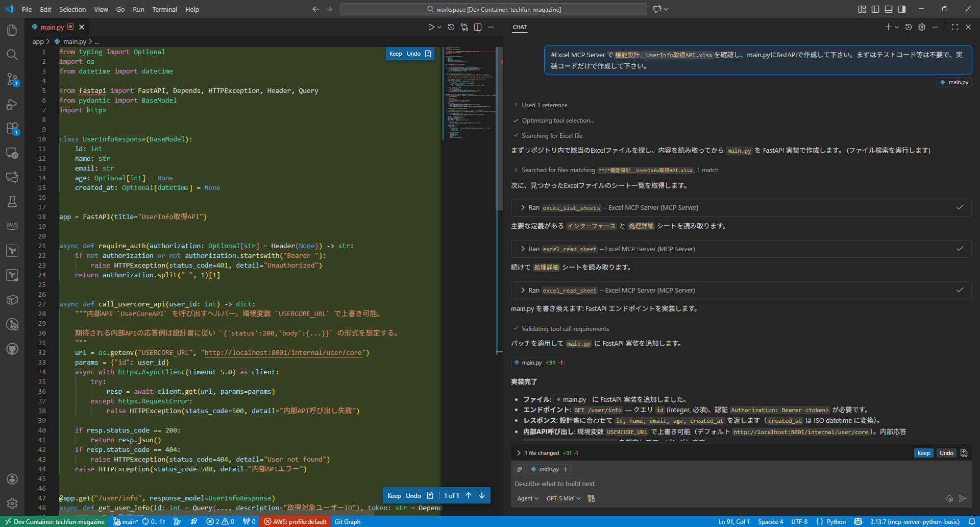Open Git Graph from the status bar
The width and height of the screenshot is (980, 527).
click(x=348, y=521)
